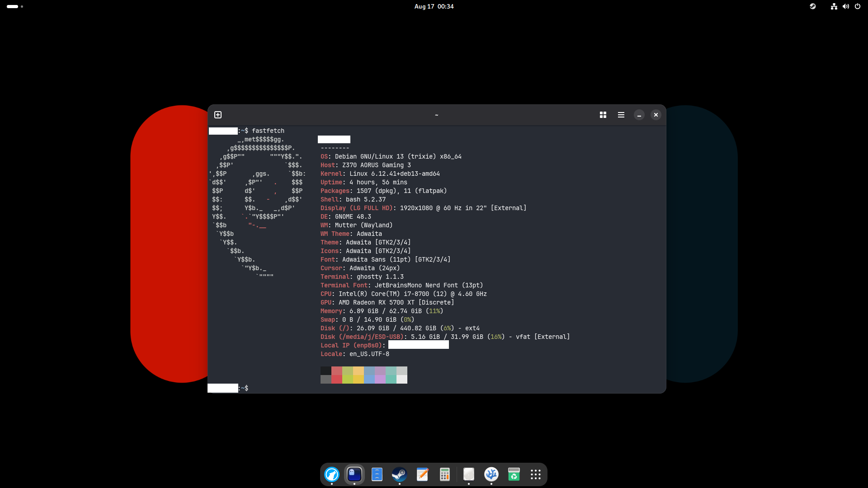The width and height of the screenshot is (868, 488).
Task: Click the OS line 'Debian GNU/Linux 13 (trixie)'
Action: coord(385,156)
